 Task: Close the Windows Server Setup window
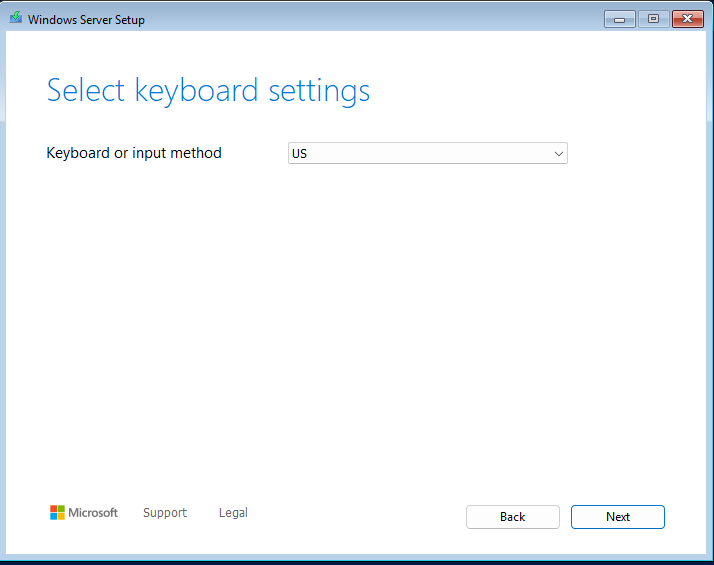[687, 19]
